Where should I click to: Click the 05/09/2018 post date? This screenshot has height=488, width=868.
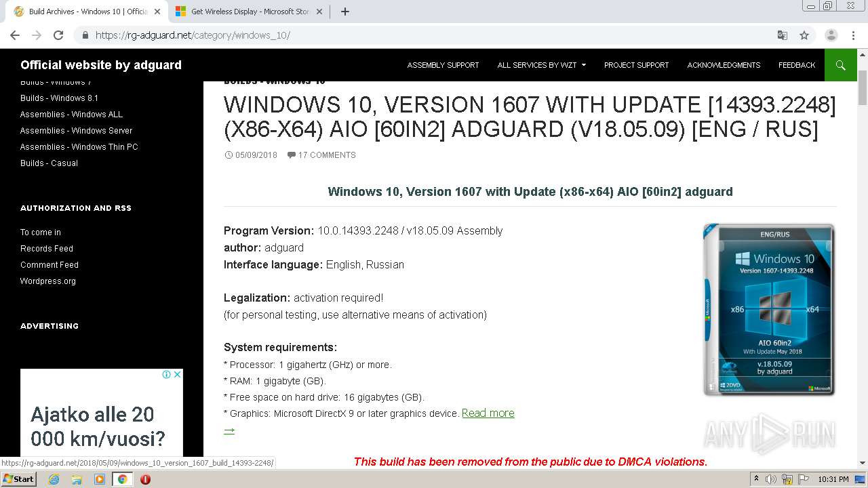coord(256,155)
